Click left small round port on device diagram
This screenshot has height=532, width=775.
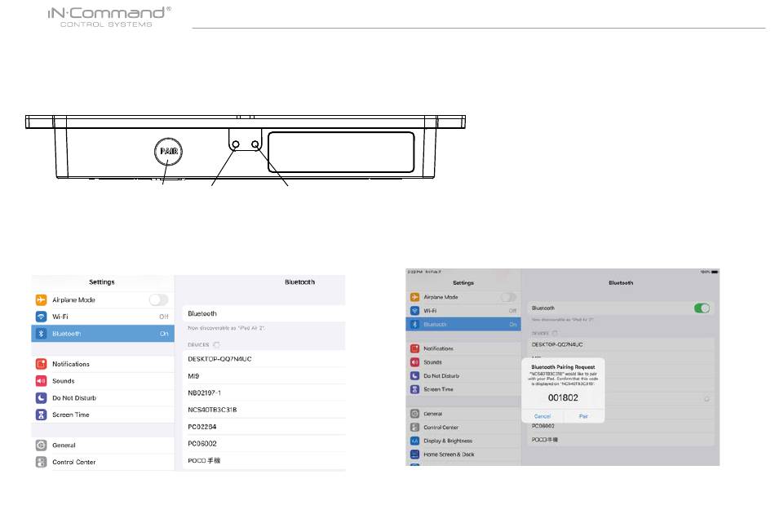[236, 144]
